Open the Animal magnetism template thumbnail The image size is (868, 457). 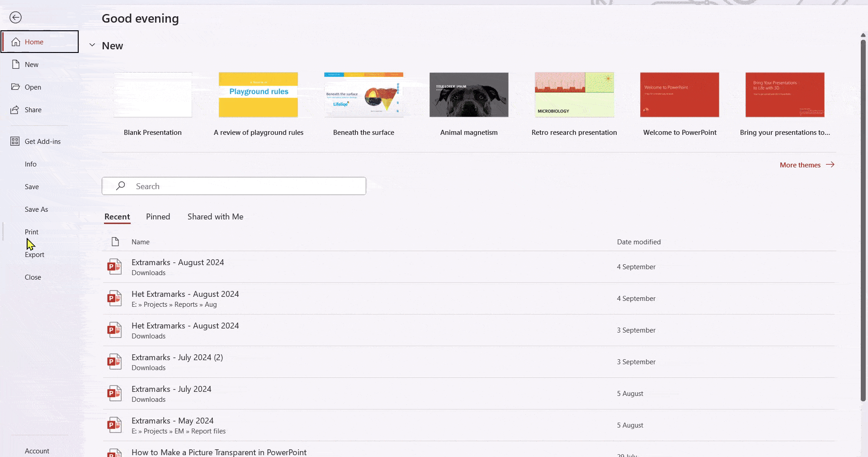click(x=469, y=95)
